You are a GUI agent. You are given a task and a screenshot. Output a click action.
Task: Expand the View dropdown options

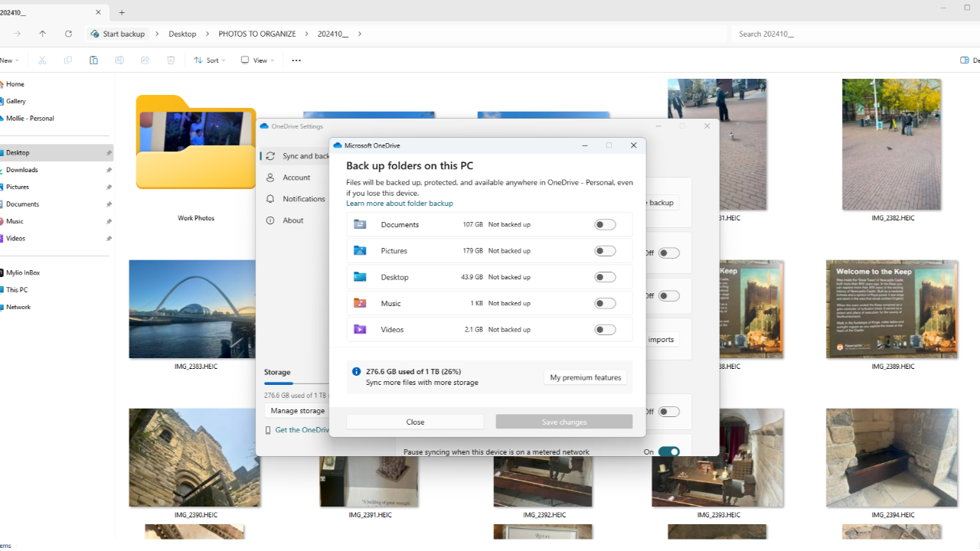click(x=256, y=60)
